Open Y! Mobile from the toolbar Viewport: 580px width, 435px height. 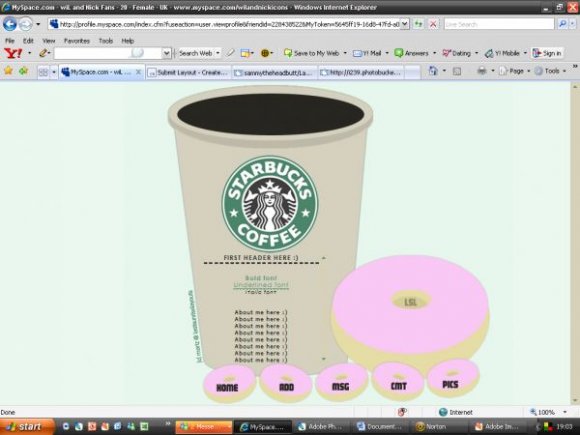point(502,53)
